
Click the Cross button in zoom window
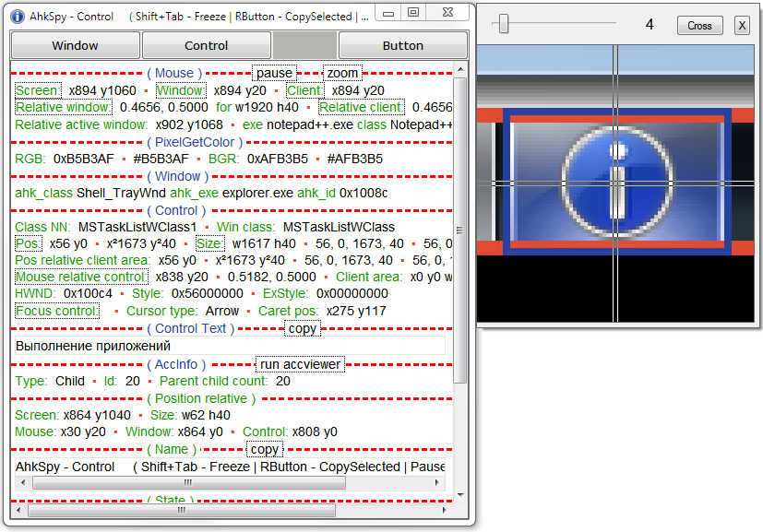(x=699, y=26)
